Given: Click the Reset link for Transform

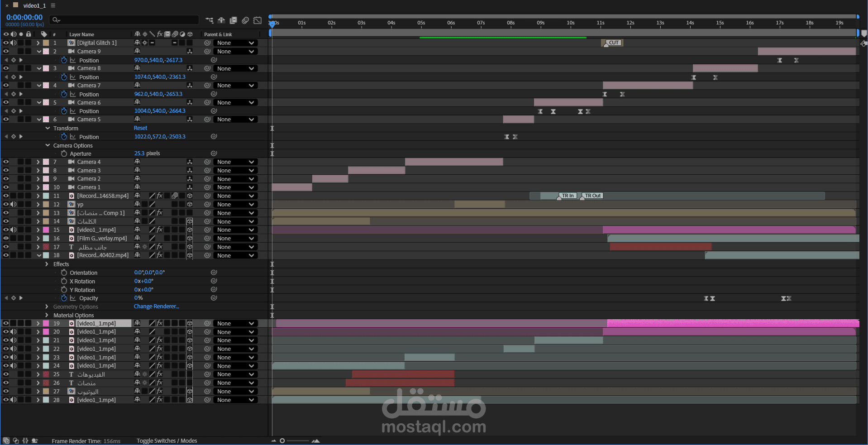Looking at the screenshot, I should click(x=140, y=128).
